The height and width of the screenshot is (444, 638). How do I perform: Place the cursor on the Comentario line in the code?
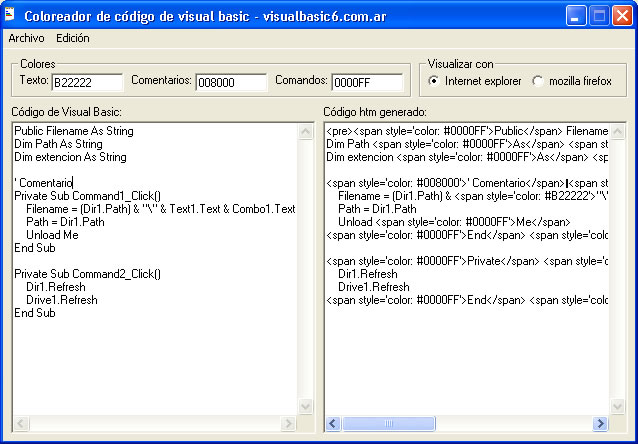[x=46, y=183]
